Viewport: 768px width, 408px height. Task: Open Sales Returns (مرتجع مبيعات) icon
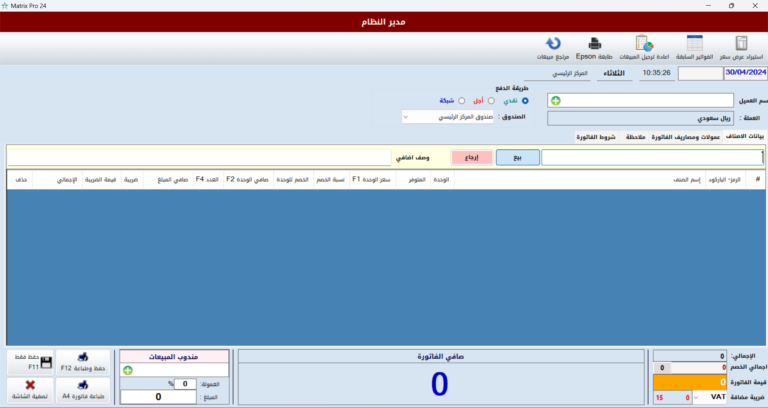click(x=552, y=47)
